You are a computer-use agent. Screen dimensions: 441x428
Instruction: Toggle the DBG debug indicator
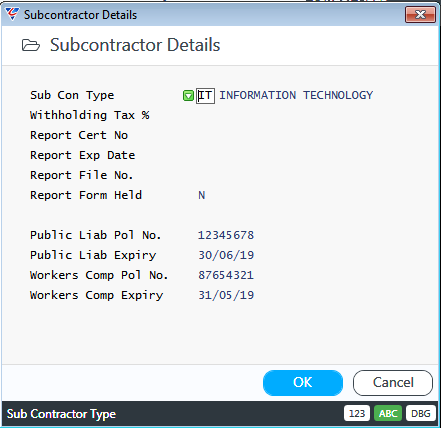point(421,414)
